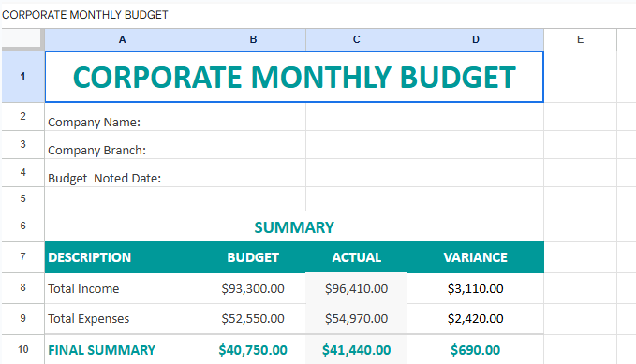The width and height of the screenshot is (636, 364).
Task: Click the DESCRIPTION header cell
Action: point(122,257)
